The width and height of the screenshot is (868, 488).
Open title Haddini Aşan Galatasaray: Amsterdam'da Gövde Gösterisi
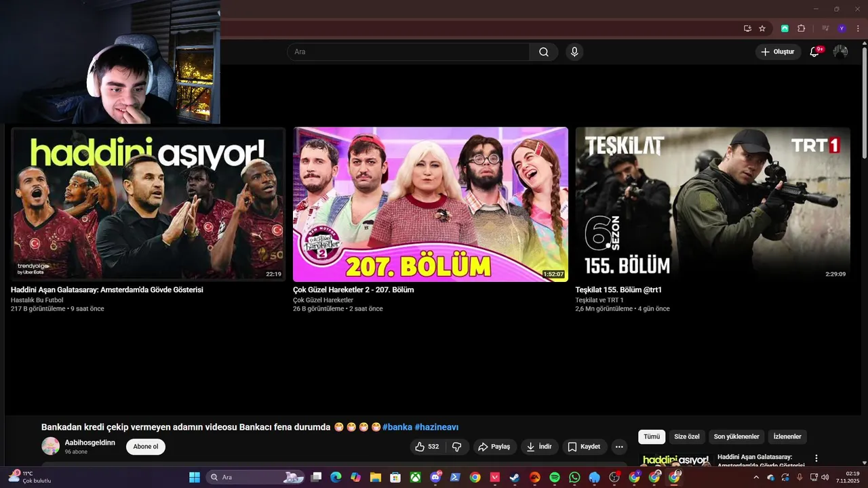point(107,289)
